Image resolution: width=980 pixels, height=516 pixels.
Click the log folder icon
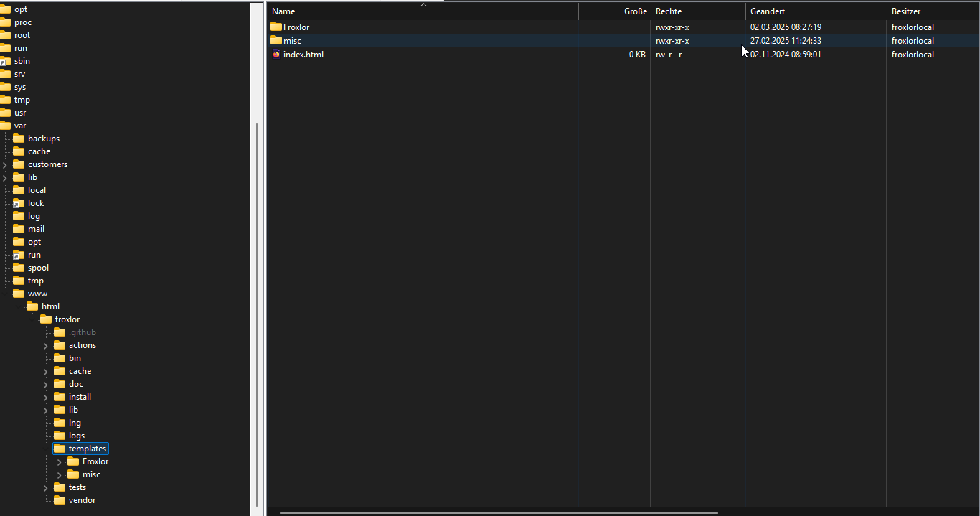(19, 216)
